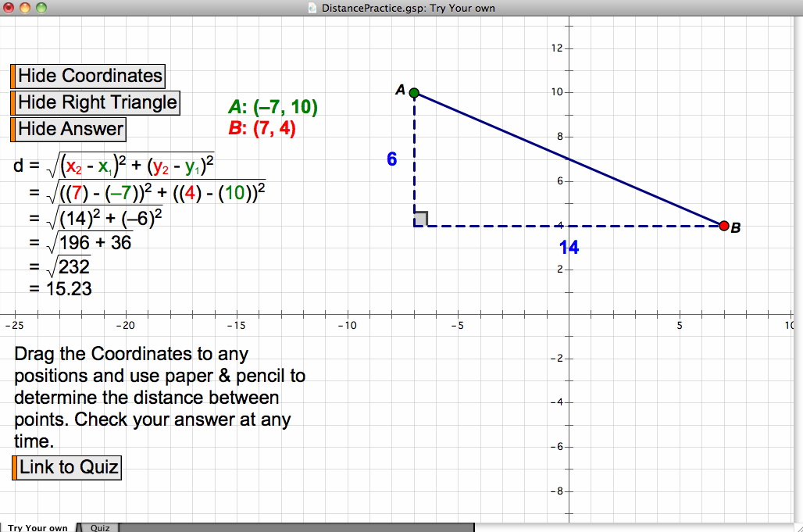803x532 pixels.
Task: Switch to the Quiz page tab
Action: pos(100,527)
